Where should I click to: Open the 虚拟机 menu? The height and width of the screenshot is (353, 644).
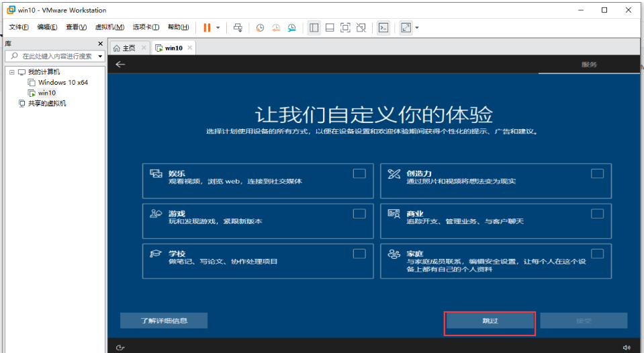(x=109, y=27)
